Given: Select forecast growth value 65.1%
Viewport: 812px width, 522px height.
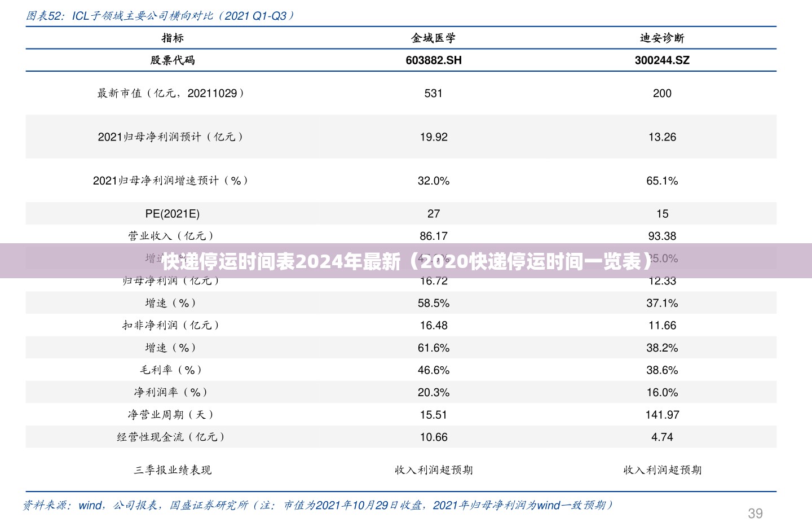Looking at the screenshot, I should [662, 181].
